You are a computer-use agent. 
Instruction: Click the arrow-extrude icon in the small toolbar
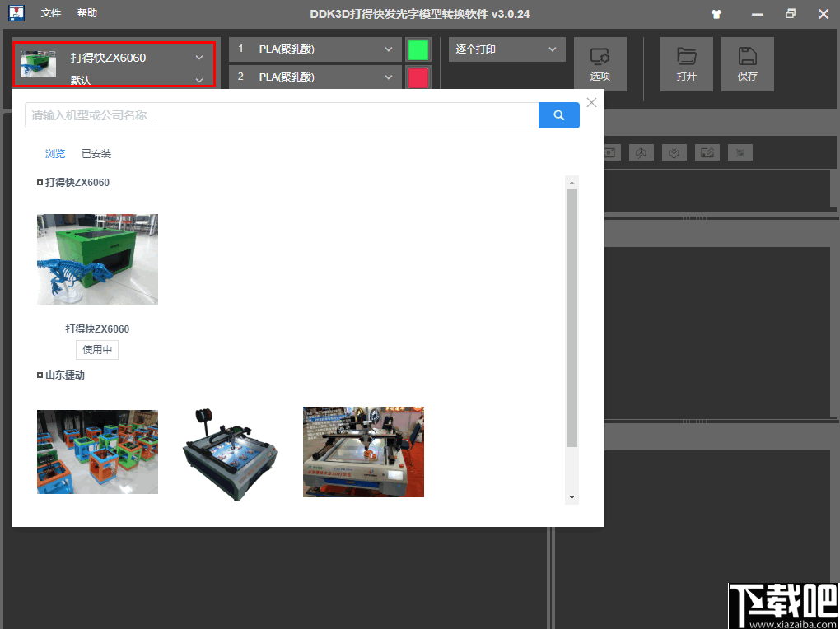(x=642, y=152)
